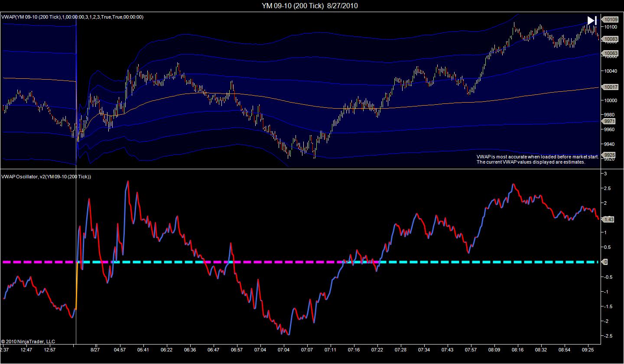624x364 pixels.
Task: Click the 10017 VWAP price marker
Action: [x=611, y=87]
